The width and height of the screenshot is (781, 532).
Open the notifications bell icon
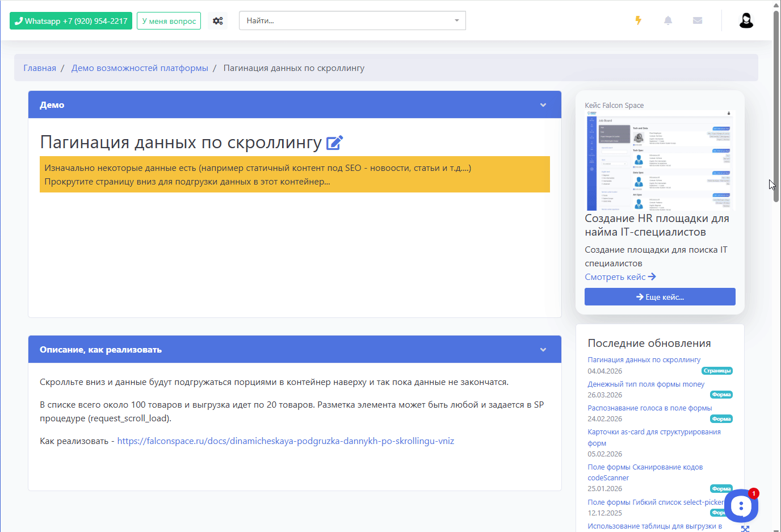coord(668,20)
